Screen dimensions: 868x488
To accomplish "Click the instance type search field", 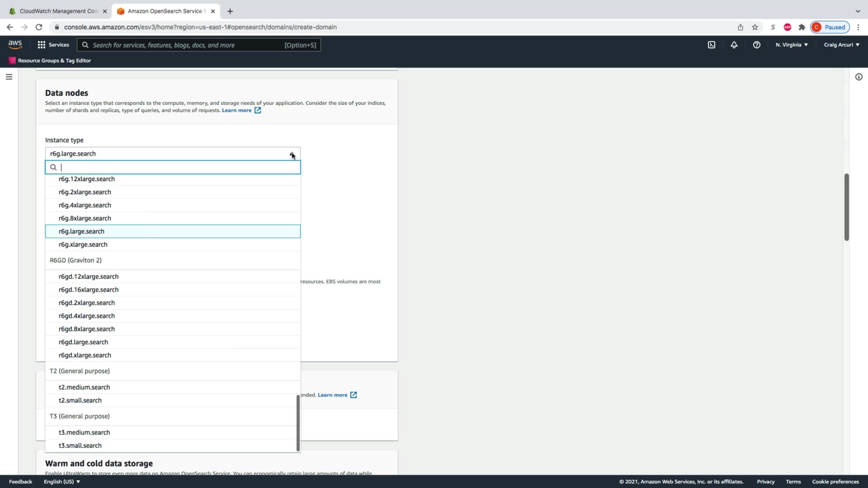I will [x=176, y=167].
